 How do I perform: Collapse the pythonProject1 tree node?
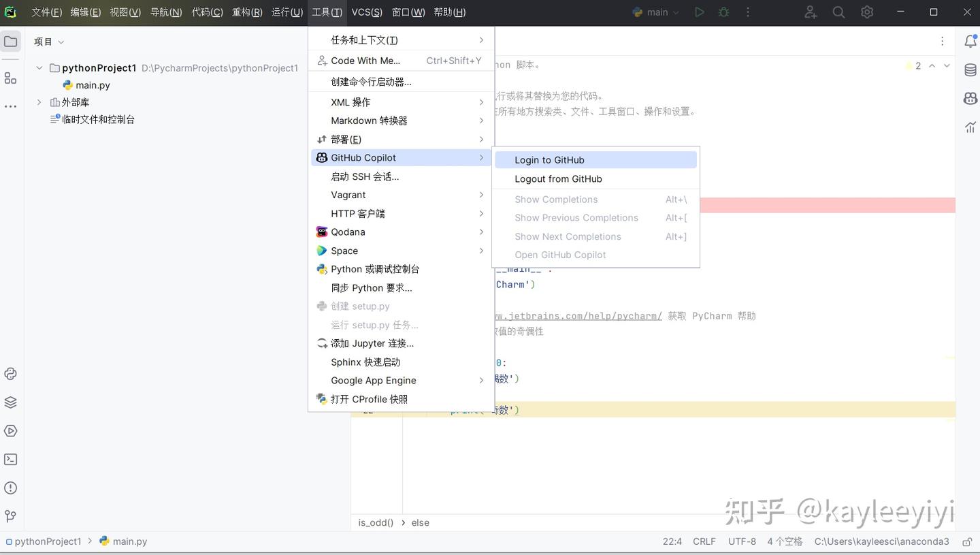click(39, 67)
